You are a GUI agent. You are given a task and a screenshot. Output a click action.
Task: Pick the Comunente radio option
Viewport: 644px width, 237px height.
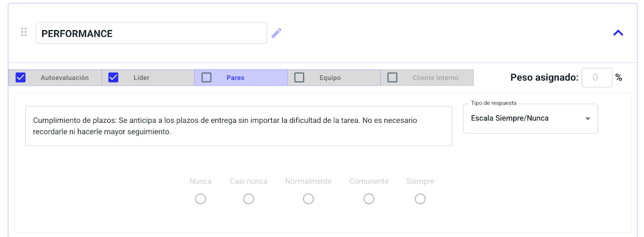coord(369,199)
